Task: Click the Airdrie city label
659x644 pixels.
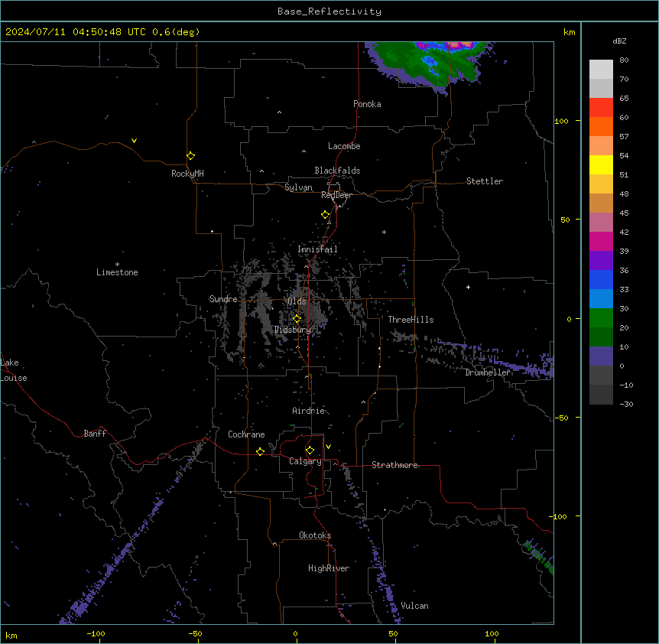Action: click(x=308, y=411)
